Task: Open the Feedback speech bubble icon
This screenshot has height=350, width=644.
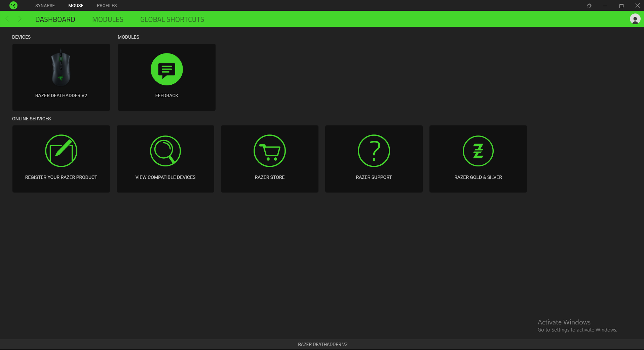Action: coord(167,69)
